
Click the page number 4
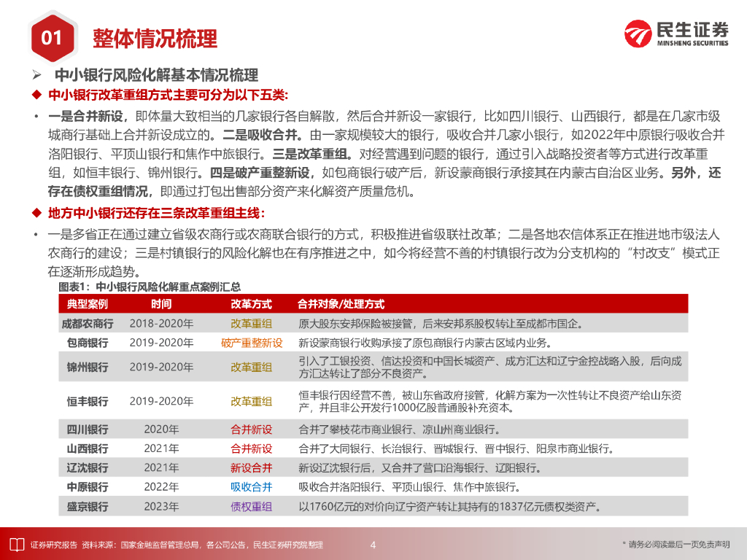click(x=373, y=545)
